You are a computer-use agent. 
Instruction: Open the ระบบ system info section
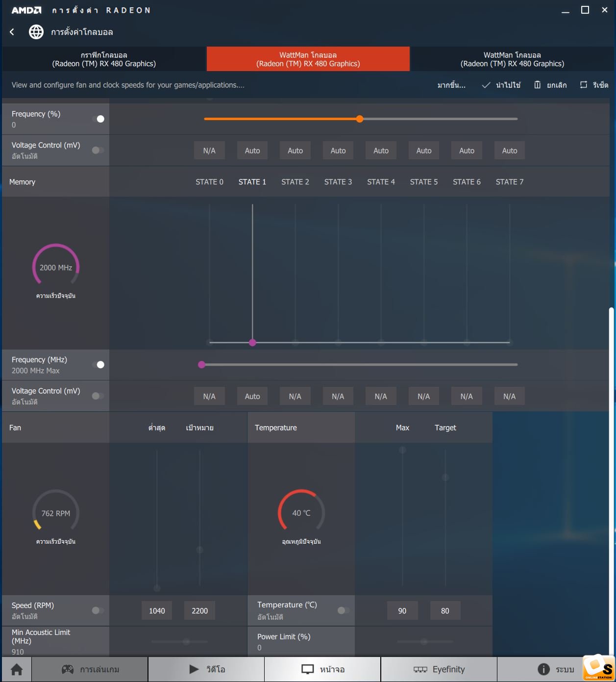556,669
